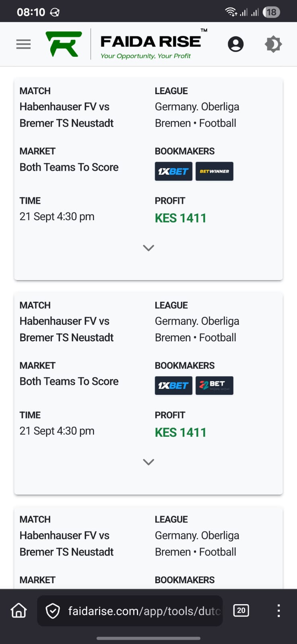The width and height of the screenshot is (297, 644).
Task: Tap the site security shield icon
Action: 53,611
